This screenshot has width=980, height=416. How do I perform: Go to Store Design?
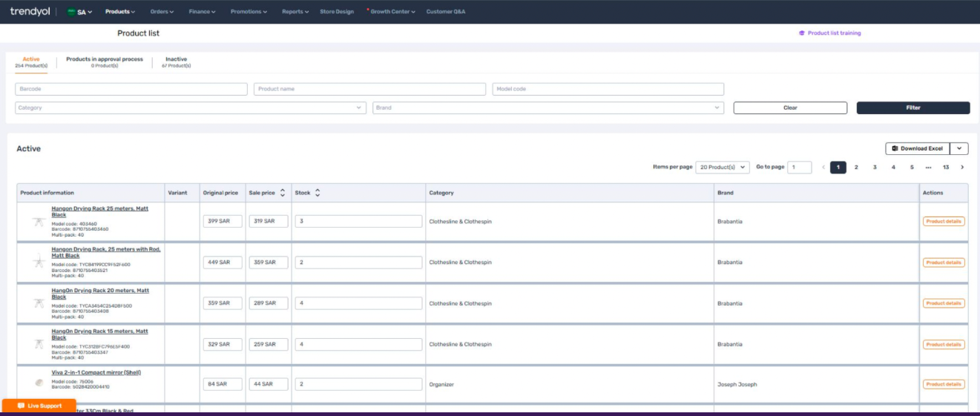pos(337,12)
